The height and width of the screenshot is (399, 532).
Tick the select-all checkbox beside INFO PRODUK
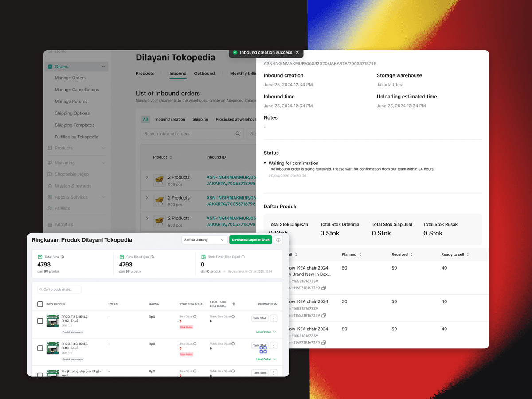point(40,304)
